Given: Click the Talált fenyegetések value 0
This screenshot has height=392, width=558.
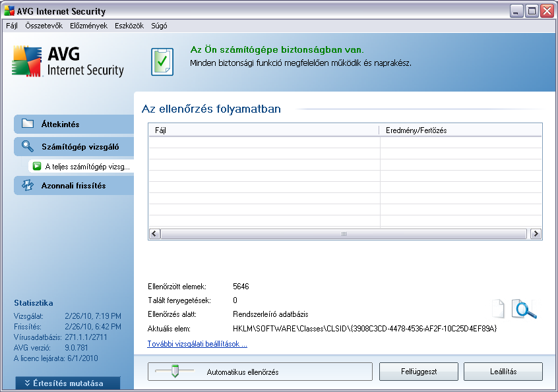Looking at the screenshot, I should [235, 300].
